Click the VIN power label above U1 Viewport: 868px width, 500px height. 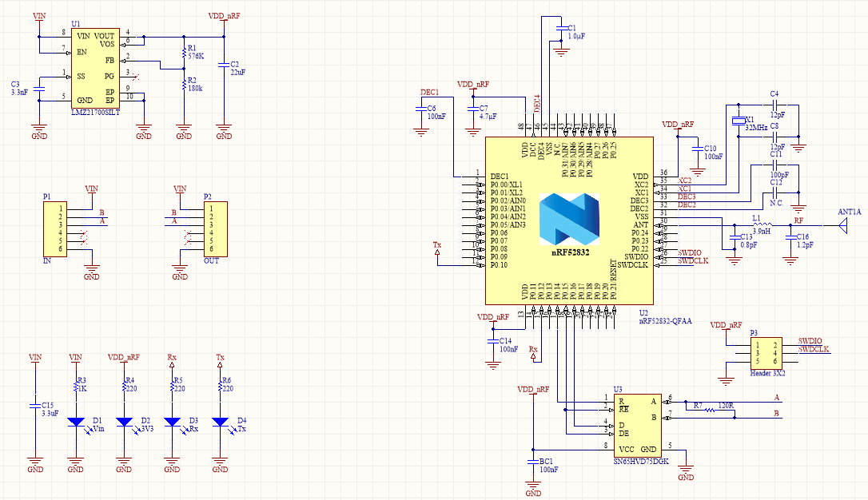click(39, 16)
